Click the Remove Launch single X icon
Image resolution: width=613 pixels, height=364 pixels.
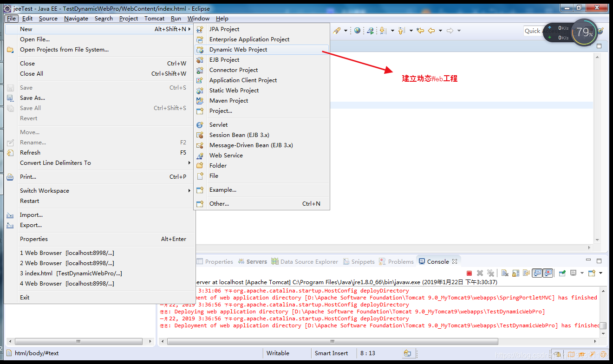[x=480, y=273]
